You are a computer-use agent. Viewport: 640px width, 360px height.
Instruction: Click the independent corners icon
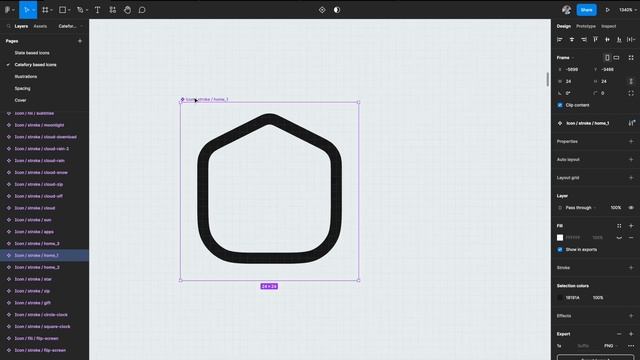631,93
